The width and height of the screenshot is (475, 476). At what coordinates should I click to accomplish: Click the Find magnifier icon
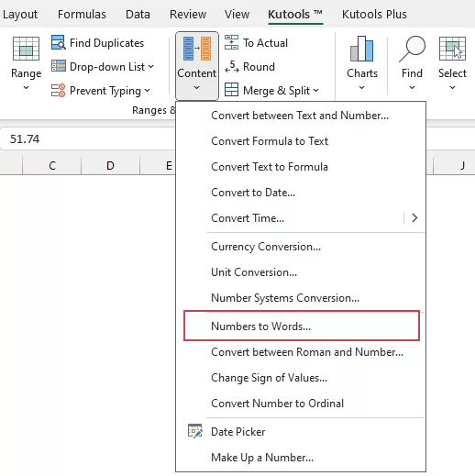pos(412,49)
